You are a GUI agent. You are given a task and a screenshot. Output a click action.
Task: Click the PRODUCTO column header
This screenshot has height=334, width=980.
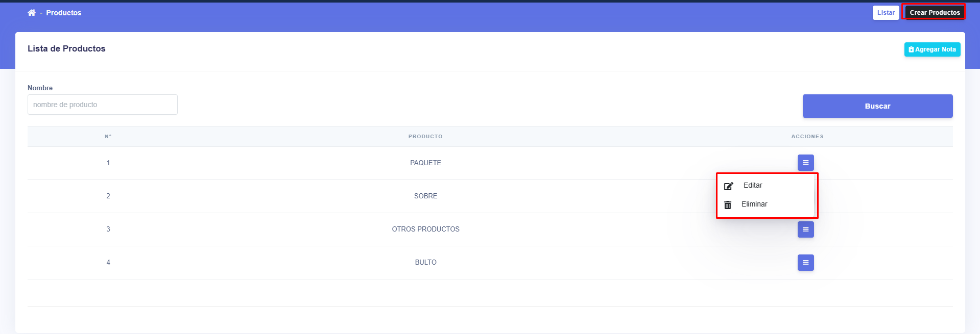click(x=425, y=137)
